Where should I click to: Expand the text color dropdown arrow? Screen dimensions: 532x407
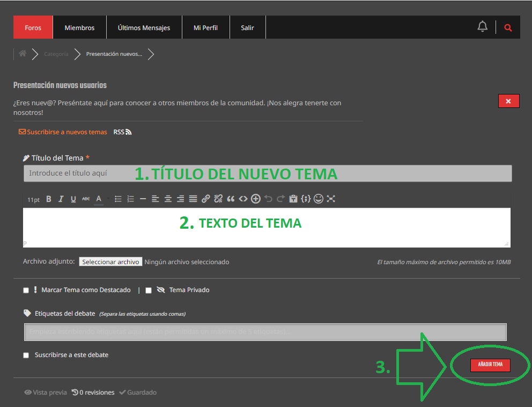click(x=108, y=199)
